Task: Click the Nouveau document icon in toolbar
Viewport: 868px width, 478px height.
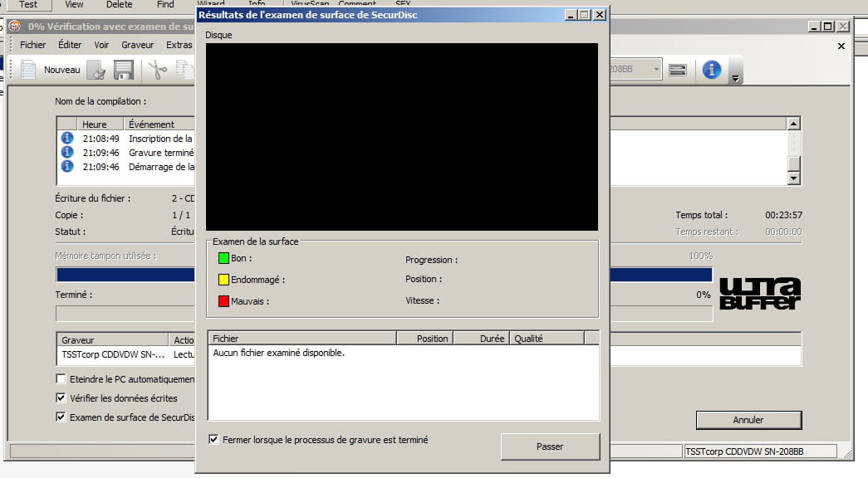Action: pos(28,70)
